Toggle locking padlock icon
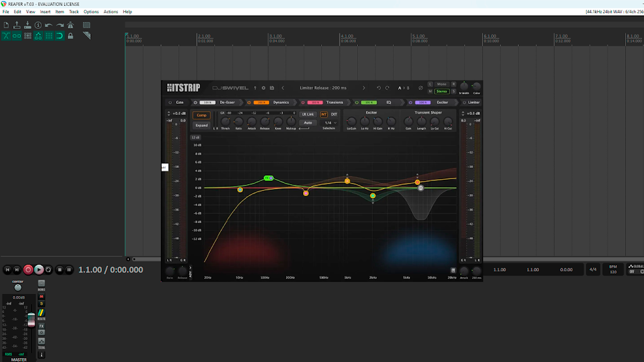644x362 pixels. (70, 36)
